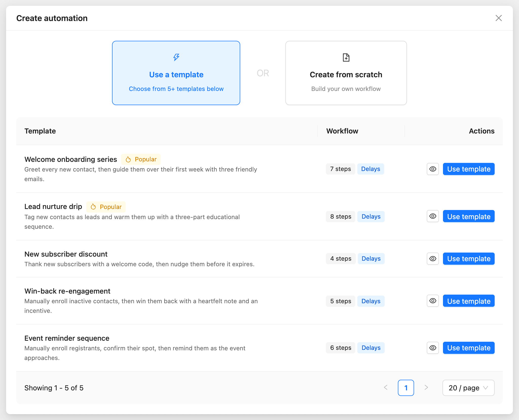Click the 6 steps badge
This screenshot has height=420, width=519.
pyautogui.click(x=341, y=348)
